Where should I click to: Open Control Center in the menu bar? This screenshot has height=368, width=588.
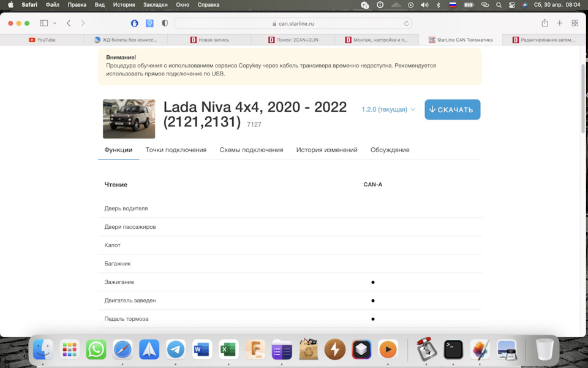(x=512, y=5)
